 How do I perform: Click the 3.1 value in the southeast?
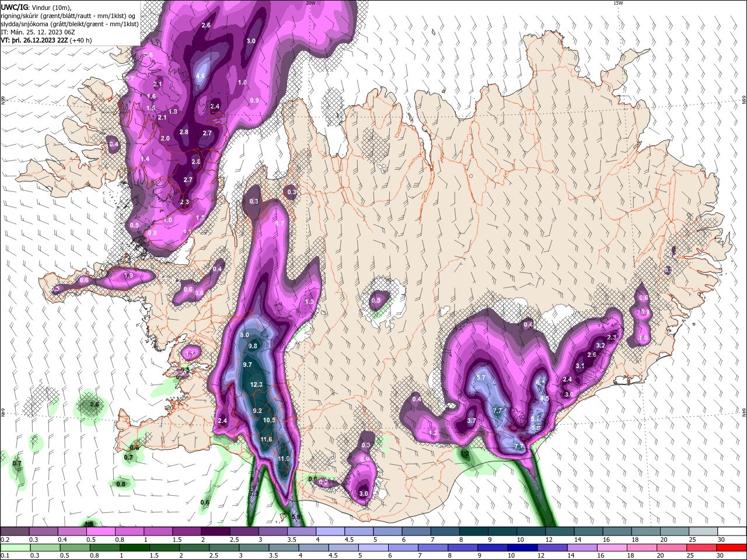click(580, 366)
